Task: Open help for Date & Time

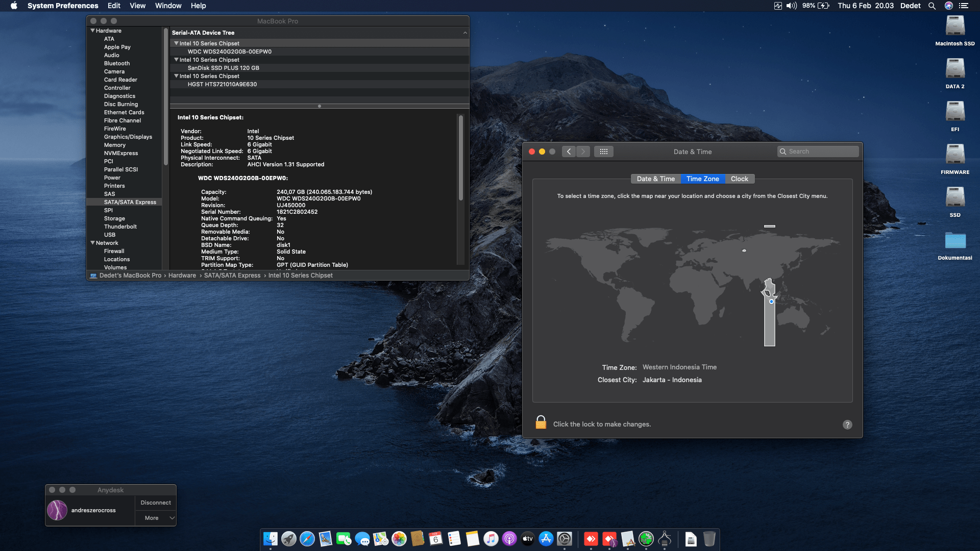Action: coord(847,424)
